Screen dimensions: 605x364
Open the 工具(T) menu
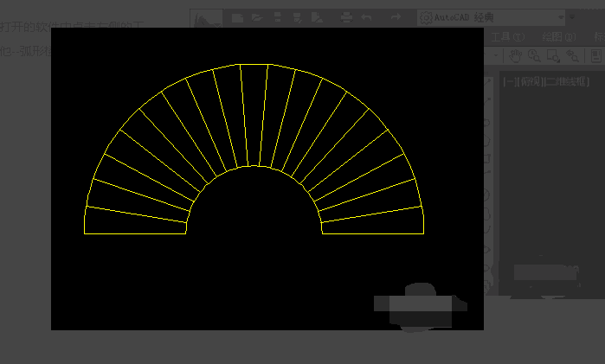coord(507,36)
